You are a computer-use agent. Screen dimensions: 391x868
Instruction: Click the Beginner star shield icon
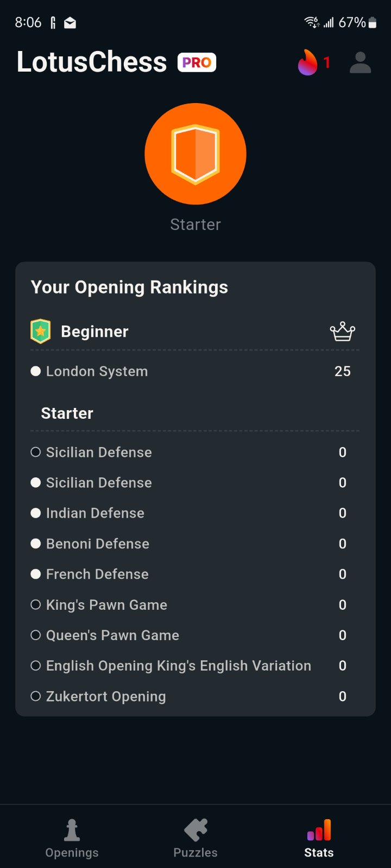pos(40,331)
